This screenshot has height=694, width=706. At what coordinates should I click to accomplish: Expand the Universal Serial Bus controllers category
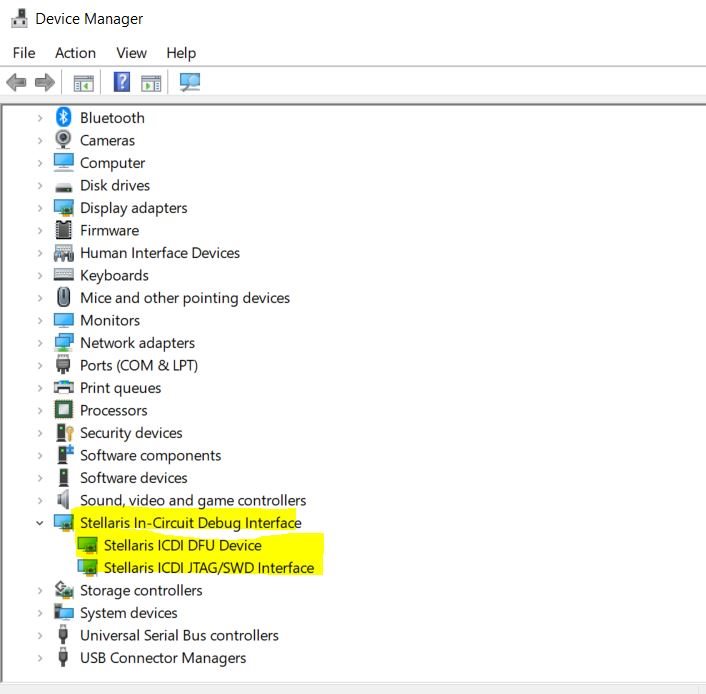(40, 635)
